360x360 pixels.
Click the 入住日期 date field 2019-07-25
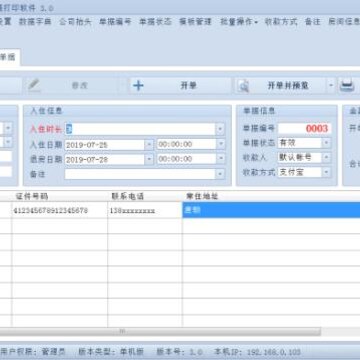[104, 145]
